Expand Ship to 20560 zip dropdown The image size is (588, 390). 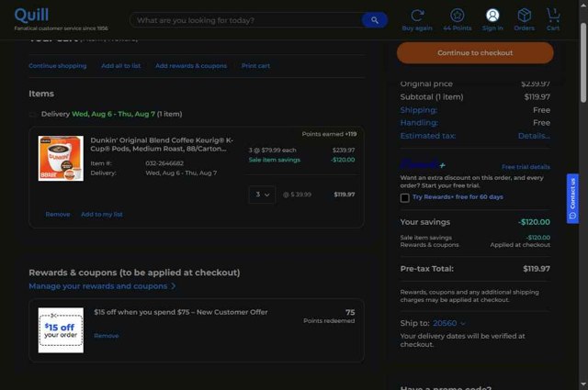(x=449, y=323)
